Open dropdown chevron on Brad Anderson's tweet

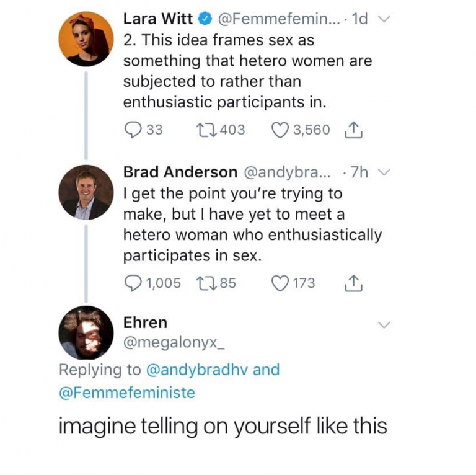[x=384, y=173]
